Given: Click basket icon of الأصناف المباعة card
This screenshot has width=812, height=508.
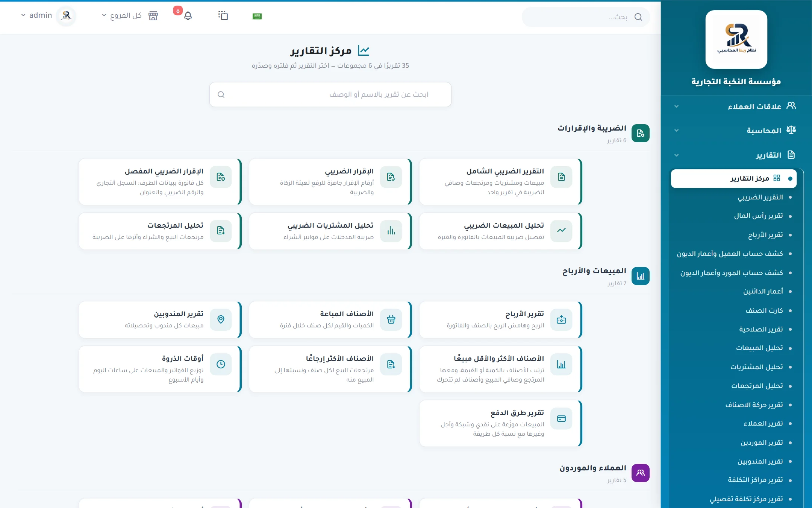Looking at the screenshot, I should (391, 319).
